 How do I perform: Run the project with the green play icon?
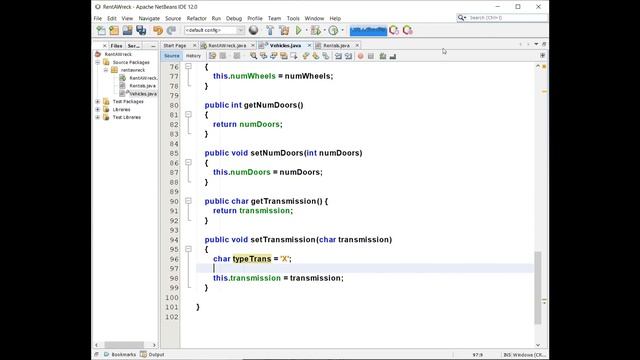[298, 31]
